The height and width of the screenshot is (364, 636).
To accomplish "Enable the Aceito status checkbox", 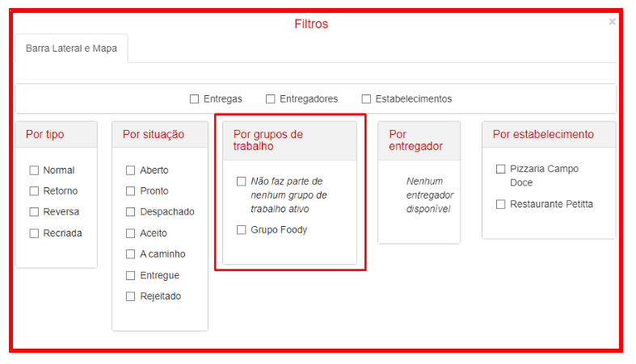I will (131, 233).
